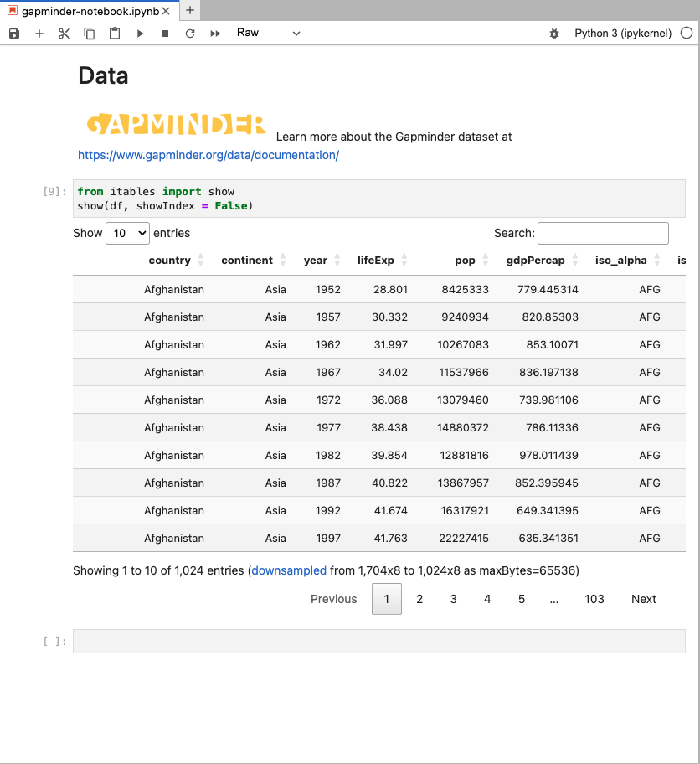
Task: Toggle sorting on the gdpPercap column
Action: tap(536, 260)
